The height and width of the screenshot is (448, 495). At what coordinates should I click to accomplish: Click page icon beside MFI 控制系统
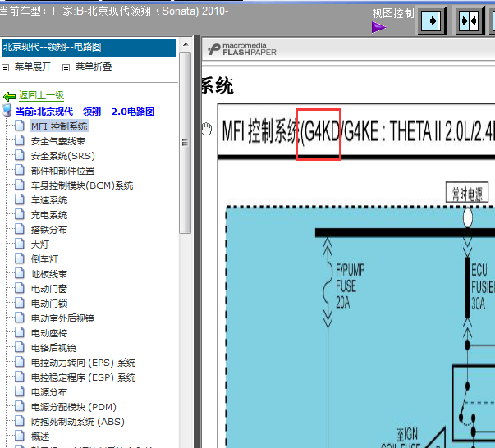click(x=19, y=126)
